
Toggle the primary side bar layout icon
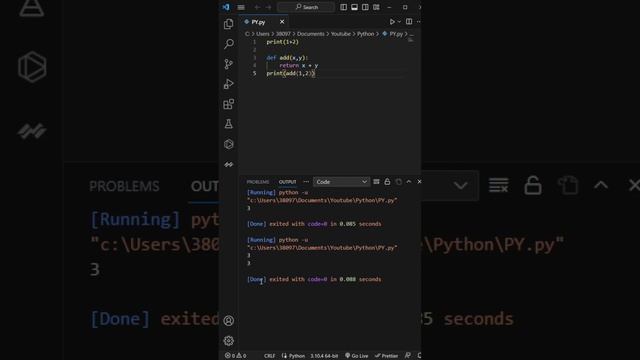pos(344,7)
